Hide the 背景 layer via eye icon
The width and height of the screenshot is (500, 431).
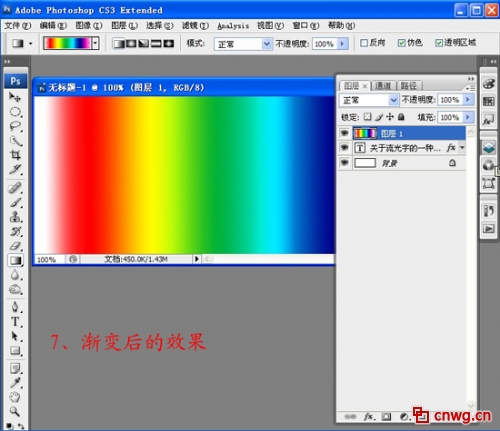click(344, 163)
